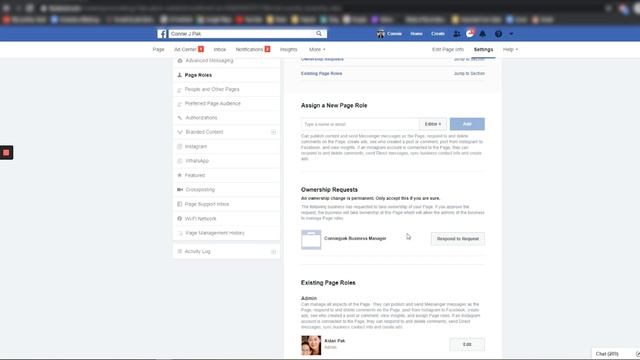The image size is (640, 360).
Task: Click the Business Manager page thumbnail
Action: click(311, 240)
